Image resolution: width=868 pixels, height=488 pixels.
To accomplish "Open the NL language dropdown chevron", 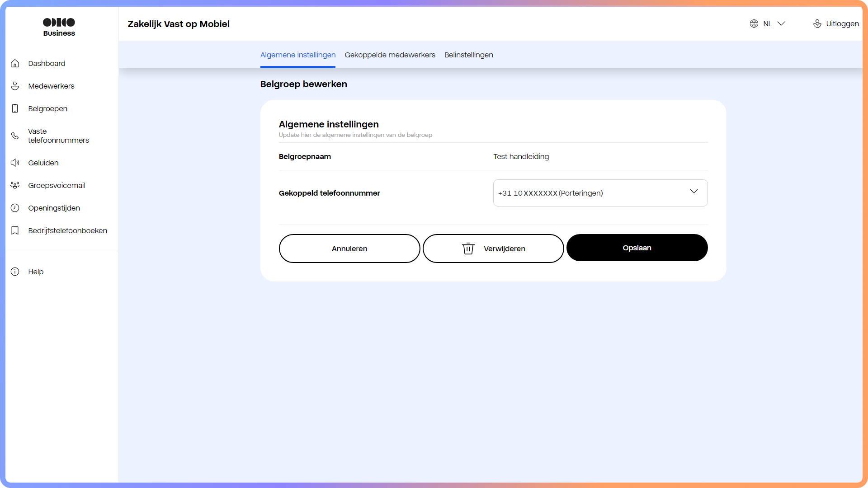I will (781, 23).
